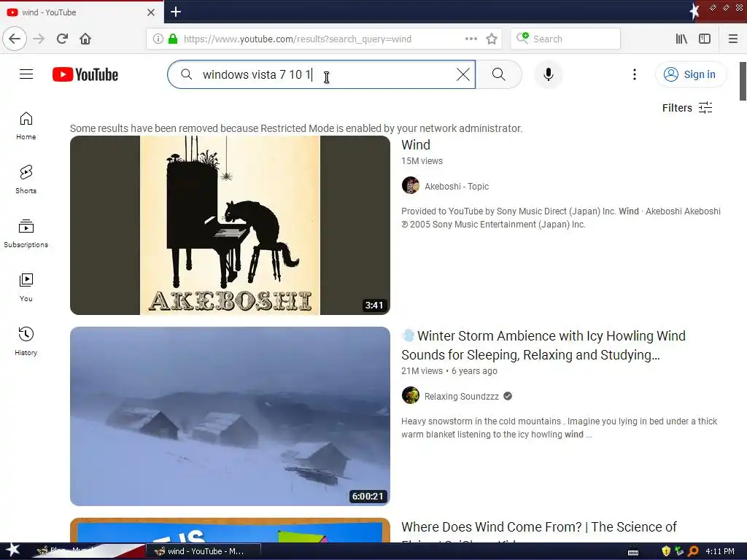The width and height of the screenshot is (747, 560).
Task: Click the 'Wind' video title
Action: tap(415, 145)
